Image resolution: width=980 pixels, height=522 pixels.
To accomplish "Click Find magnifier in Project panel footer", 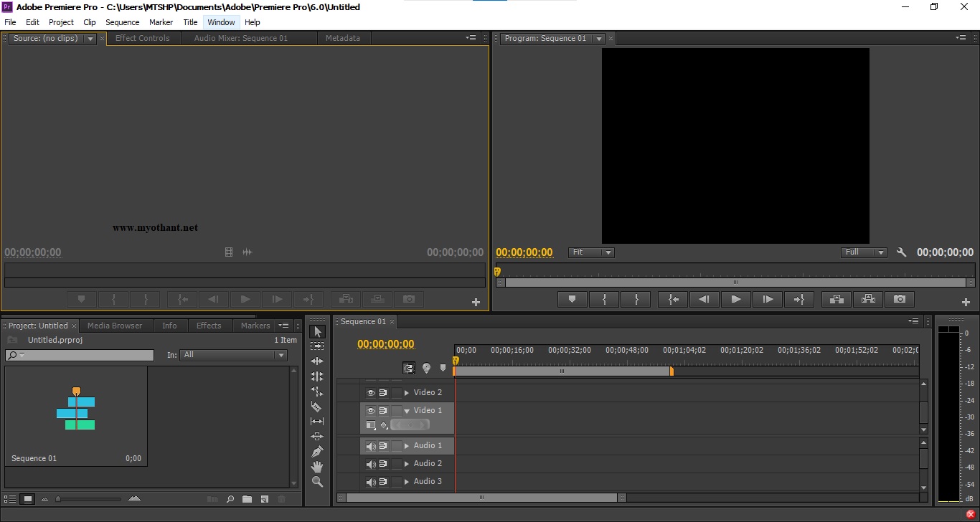I will point(230,499).
